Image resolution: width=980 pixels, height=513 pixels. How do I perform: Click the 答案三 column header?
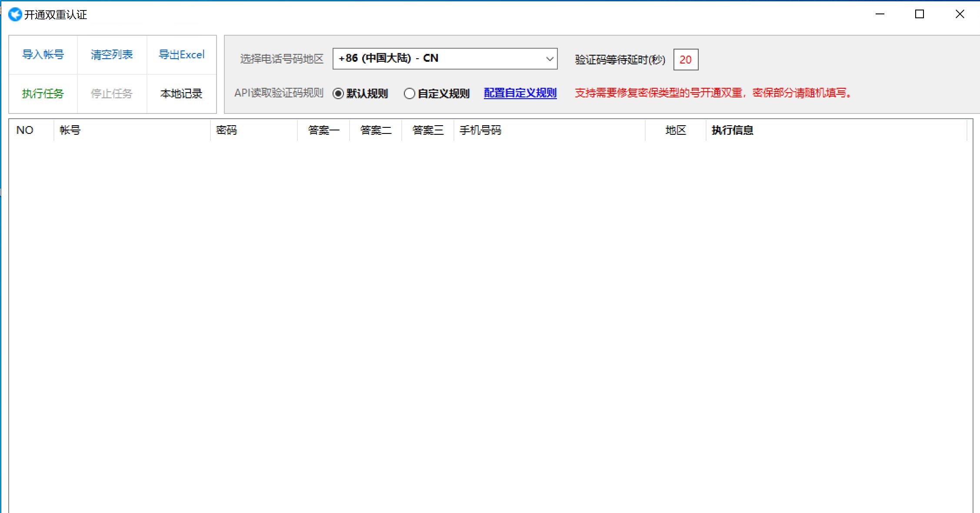[x=428, y=130]
